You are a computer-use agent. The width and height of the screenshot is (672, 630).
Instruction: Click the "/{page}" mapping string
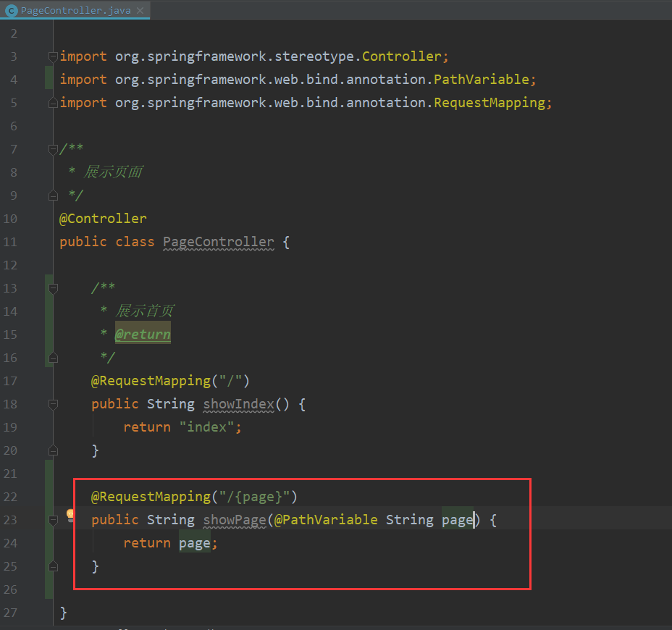click(x=255, y=497)
